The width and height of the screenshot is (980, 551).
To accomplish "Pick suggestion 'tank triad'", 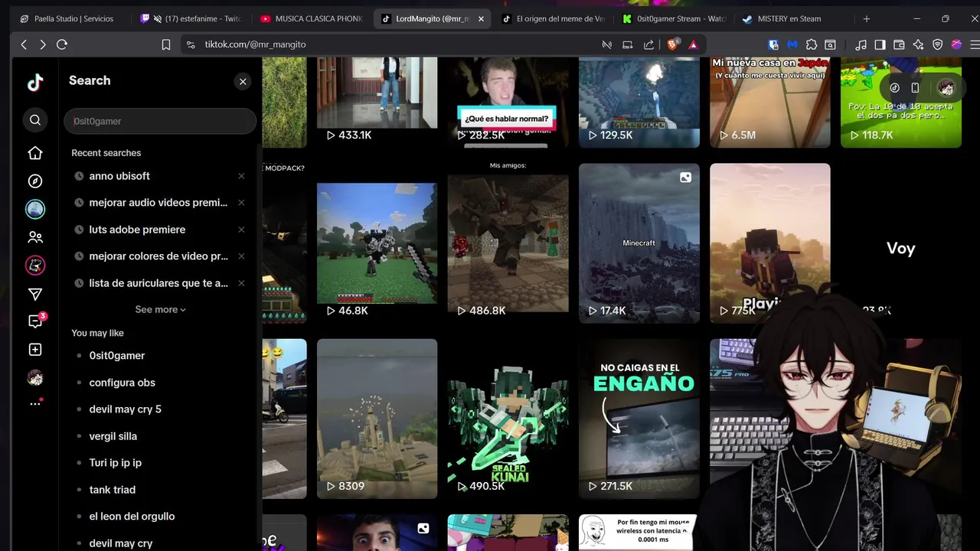I will pyautogui.click(x=112, y=490).
